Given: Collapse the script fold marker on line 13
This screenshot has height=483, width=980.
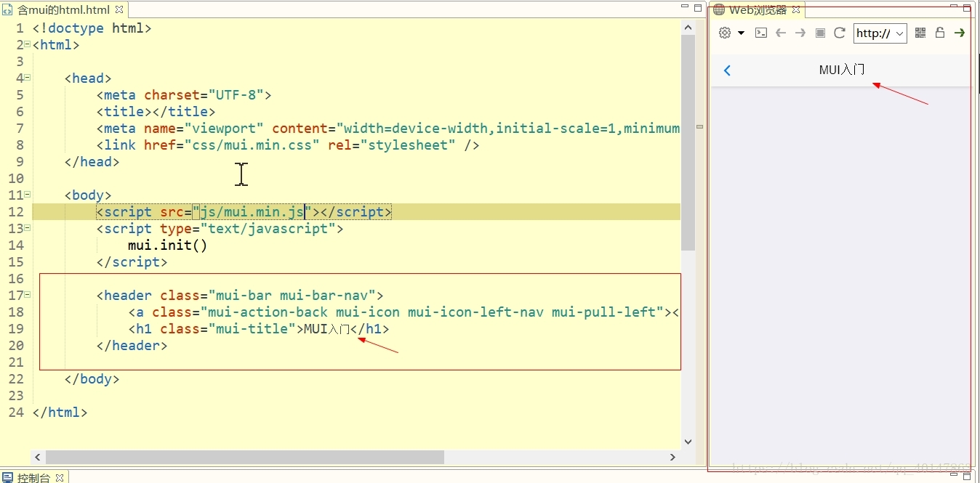Looking at the screenshot, I should tap(27, 227).
